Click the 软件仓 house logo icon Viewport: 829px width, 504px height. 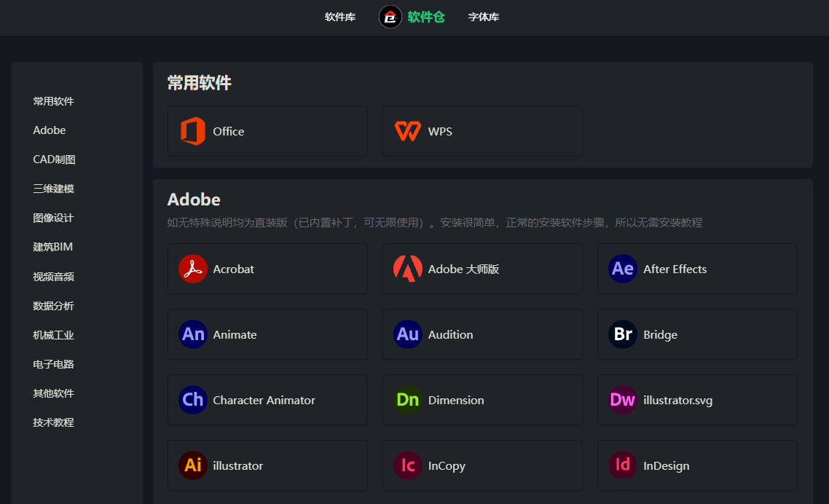pos(390,17)
